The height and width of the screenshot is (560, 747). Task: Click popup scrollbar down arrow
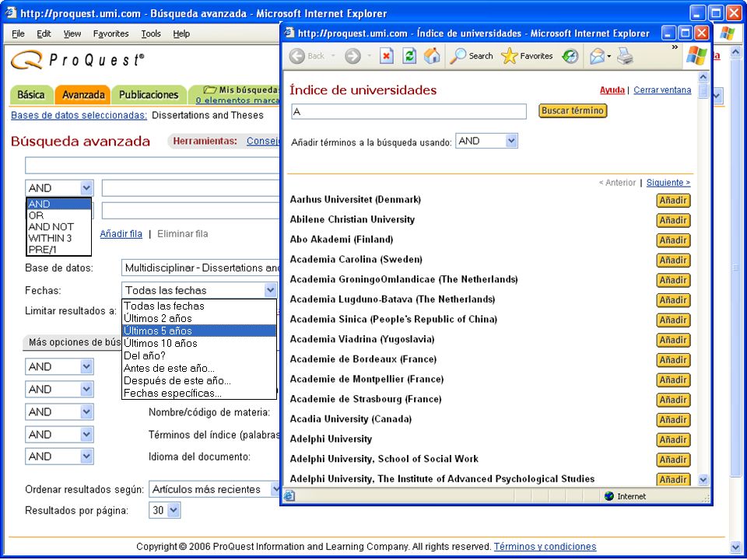(x=703, y=480)
